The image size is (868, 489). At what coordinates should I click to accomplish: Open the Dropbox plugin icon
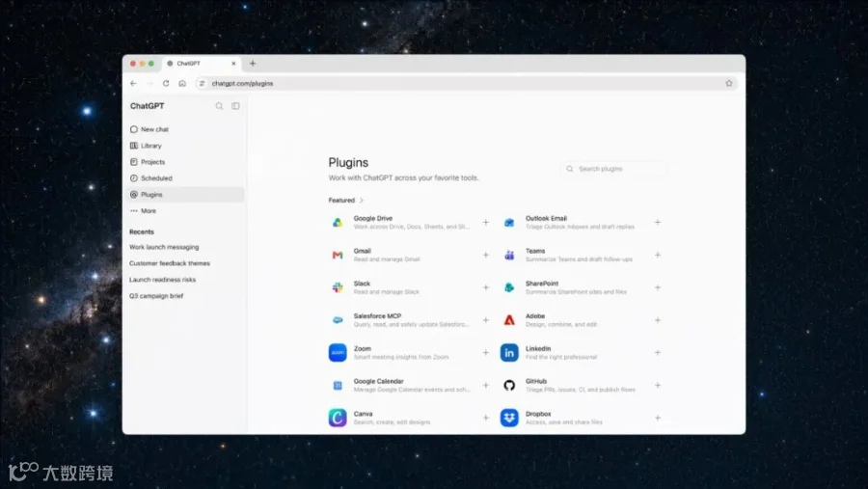(509, 418)
